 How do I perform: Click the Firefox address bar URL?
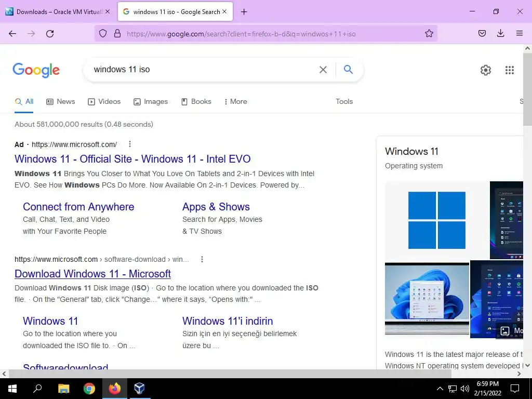(x=241, y=34)
